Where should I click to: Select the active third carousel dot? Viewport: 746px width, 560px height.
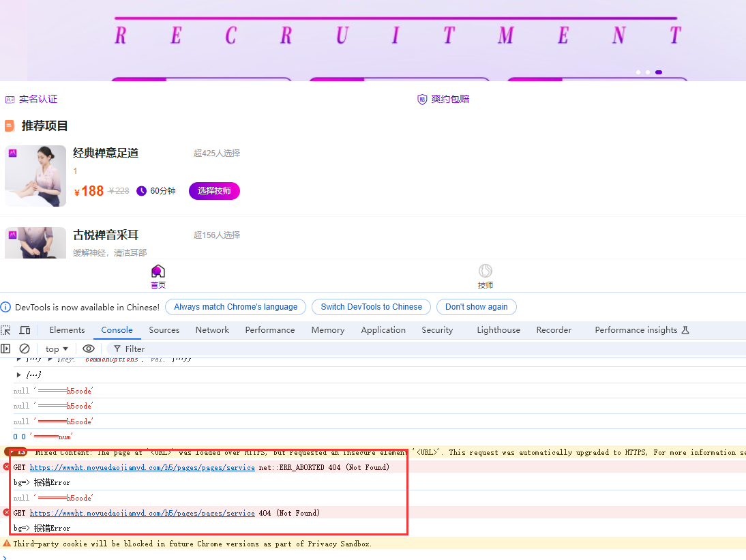659,72
